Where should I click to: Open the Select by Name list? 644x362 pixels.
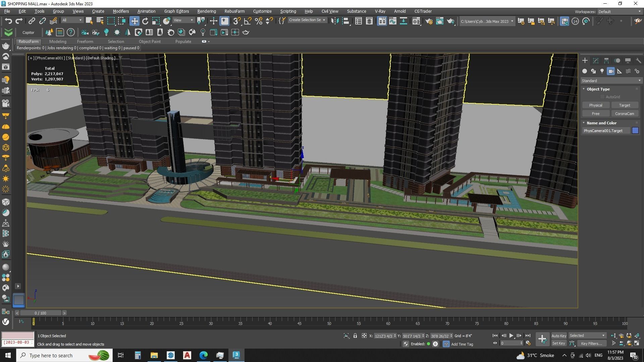point(100,21)
